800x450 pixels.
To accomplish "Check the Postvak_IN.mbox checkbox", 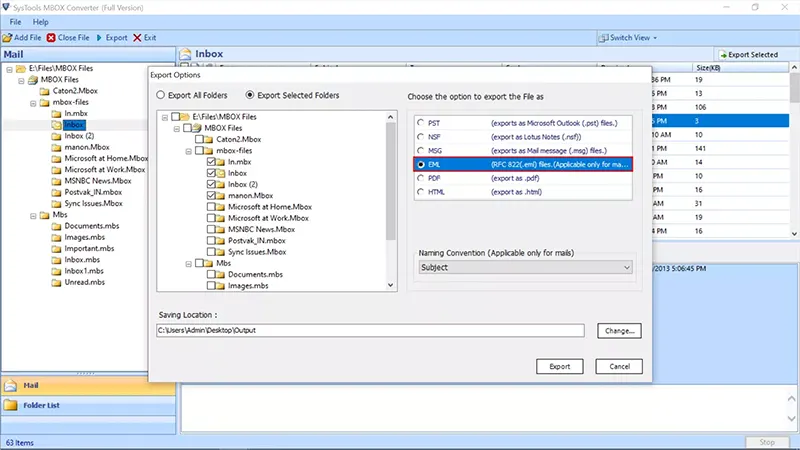I will coord(211,240).
